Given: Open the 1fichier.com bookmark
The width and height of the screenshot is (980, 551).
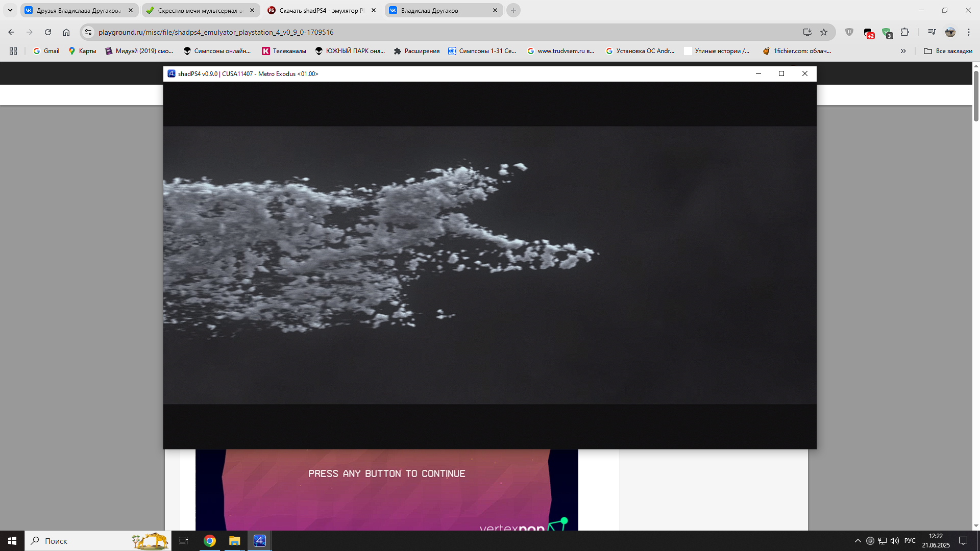Looking at the screenshot, I should (797, 51).
